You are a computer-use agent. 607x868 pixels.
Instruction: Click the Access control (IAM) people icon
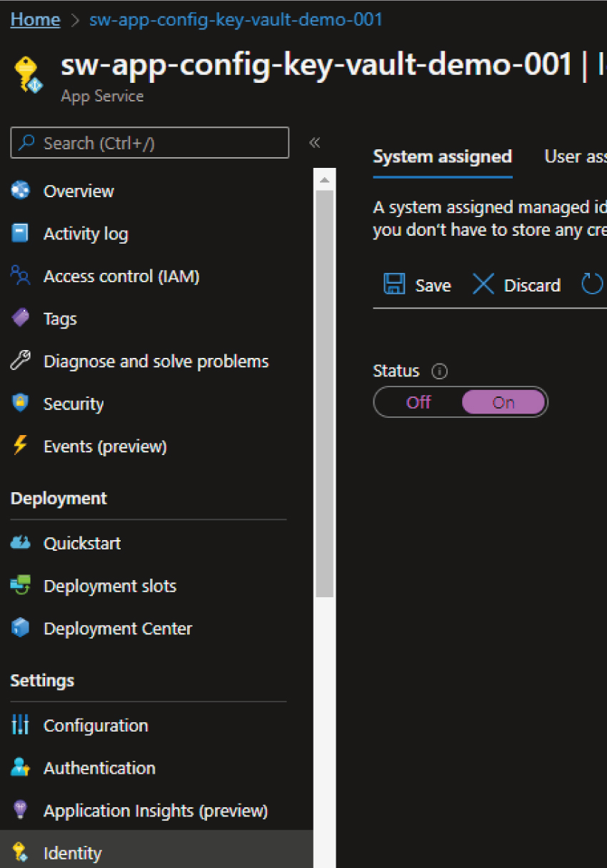tap(20, 276)
